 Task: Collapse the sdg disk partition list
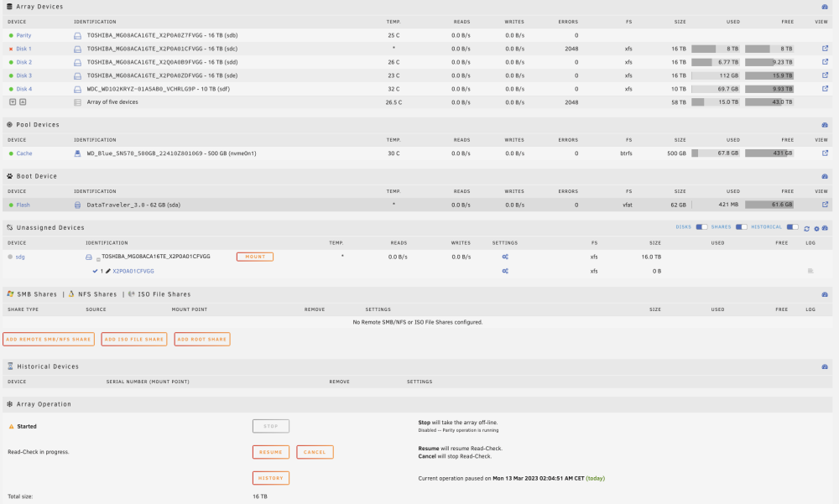click(x=98, y=259)
